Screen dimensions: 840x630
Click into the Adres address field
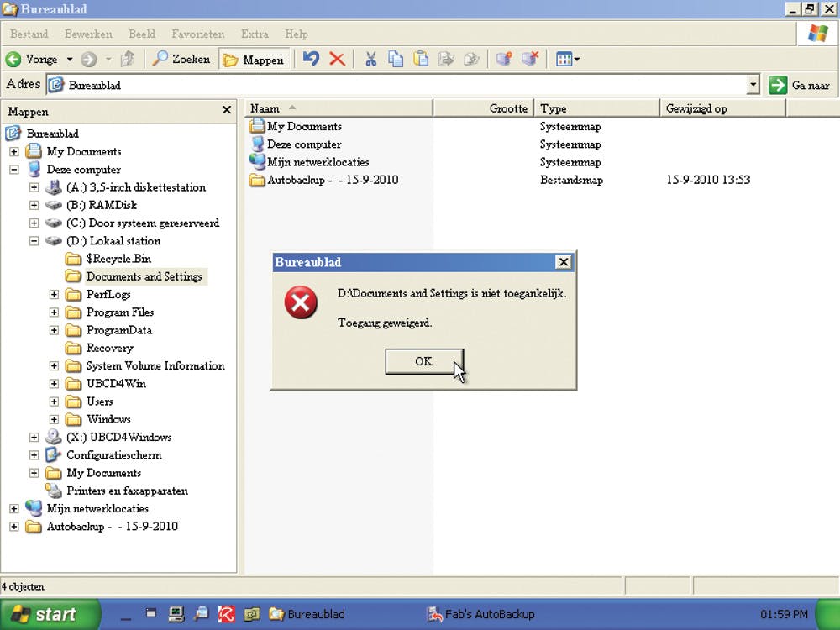[396, 85]
